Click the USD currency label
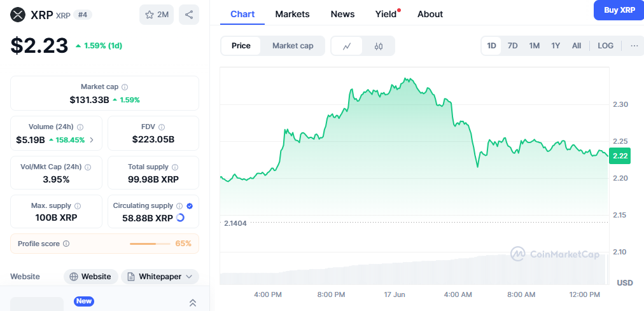Viewport: 644px width, 311px height. point(625,282)
